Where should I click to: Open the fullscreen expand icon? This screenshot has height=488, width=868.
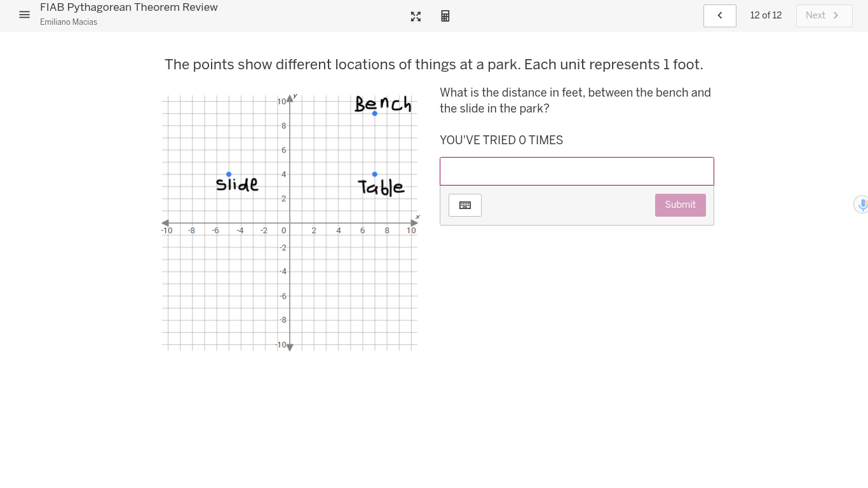pos(416,16)
